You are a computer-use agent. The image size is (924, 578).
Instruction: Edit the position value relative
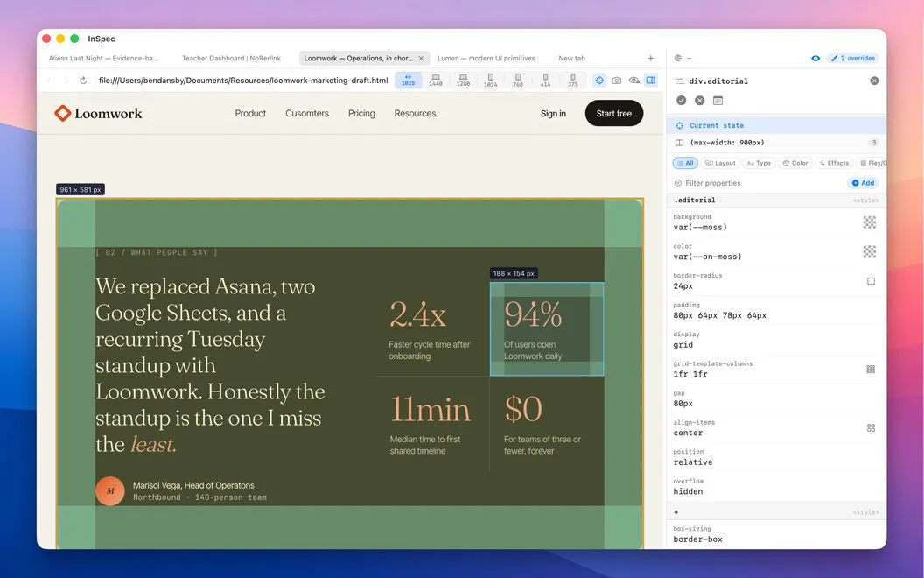693,462
